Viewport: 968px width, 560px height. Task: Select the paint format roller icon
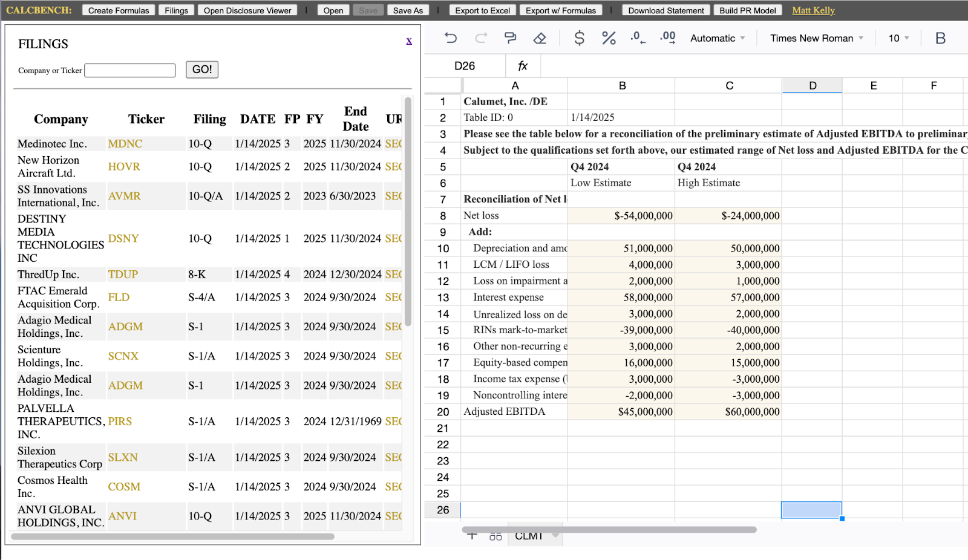510,38
